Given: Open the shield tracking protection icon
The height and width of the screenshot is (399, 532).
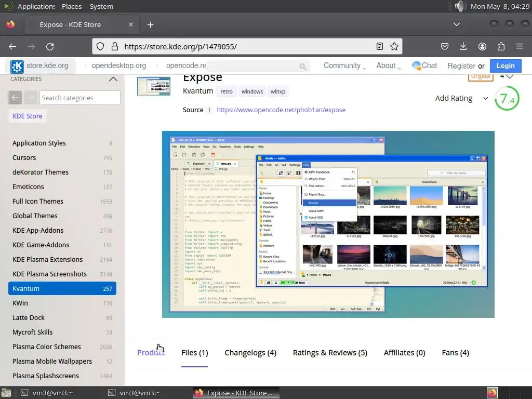Looking at the screenshot, I should [100, 46].
